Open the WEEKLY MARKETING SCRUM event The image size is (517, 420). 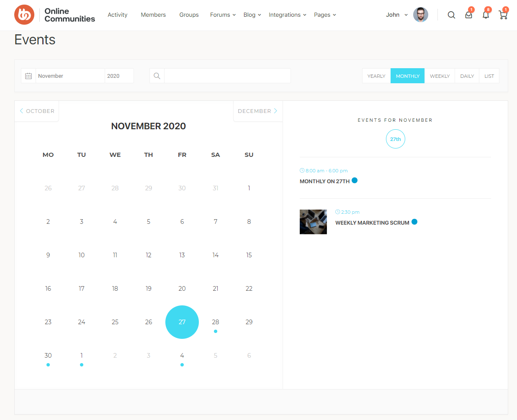[372, 223]
